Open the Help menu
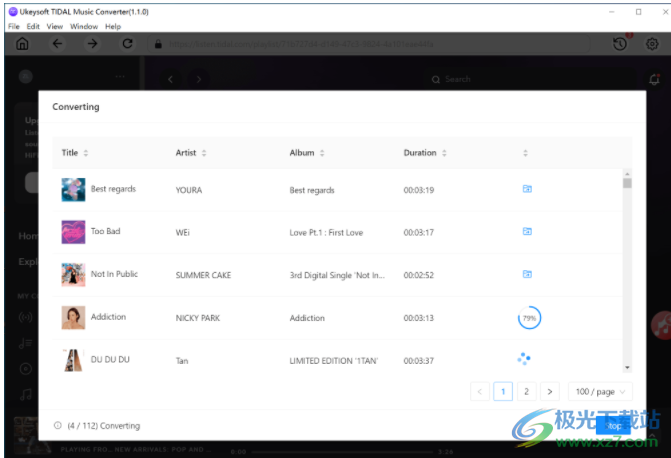This screenshot has width=671, height=458. point(113,27)
